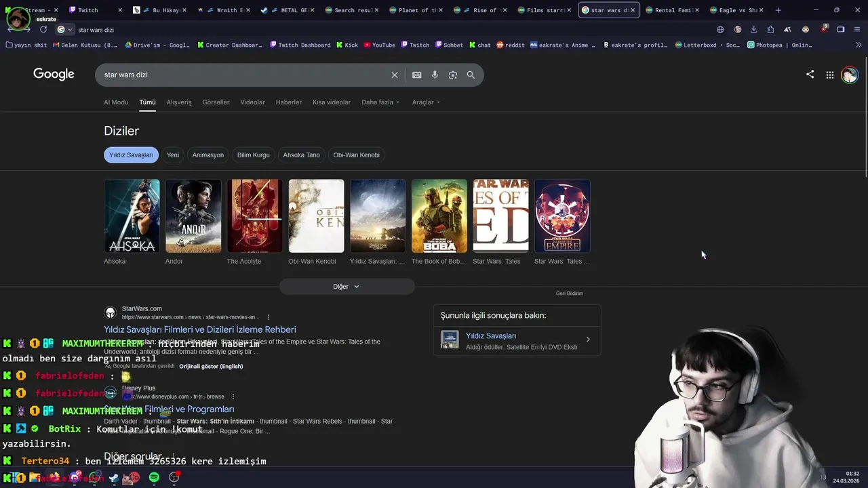868x488 pixels.
Task: Switch to Haberler tab
Action: (288, 102)
